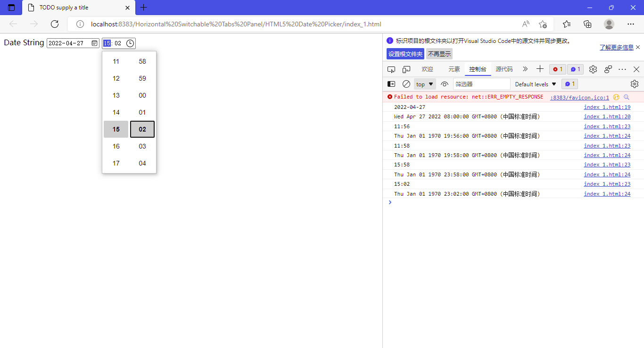The height and width of the screenshot is (348, 644).
Task: Clear the console messages
Action: coord(406,83)
